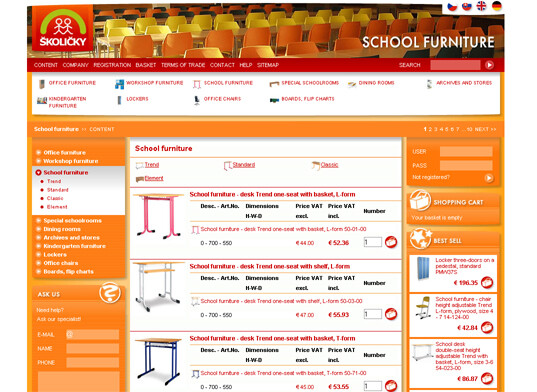Open the COMPANY menu item

pos(76,65)
